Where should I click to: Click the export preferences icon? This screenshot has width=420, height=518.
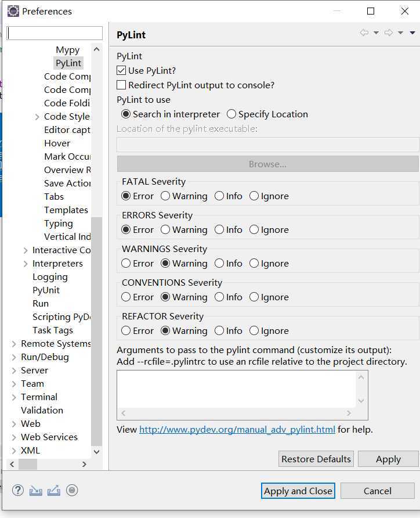tap(54, 491)
